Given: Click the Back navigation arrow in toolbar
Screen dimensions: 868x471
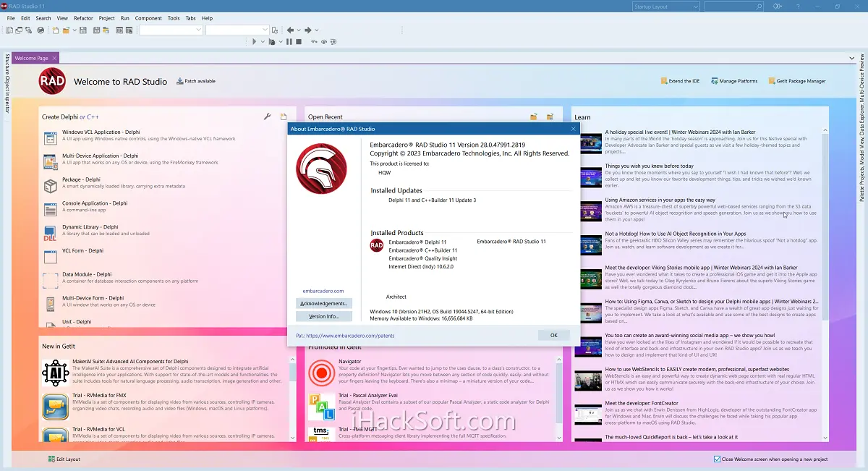Looking at the screenshot, I should [x=290, y=30].
